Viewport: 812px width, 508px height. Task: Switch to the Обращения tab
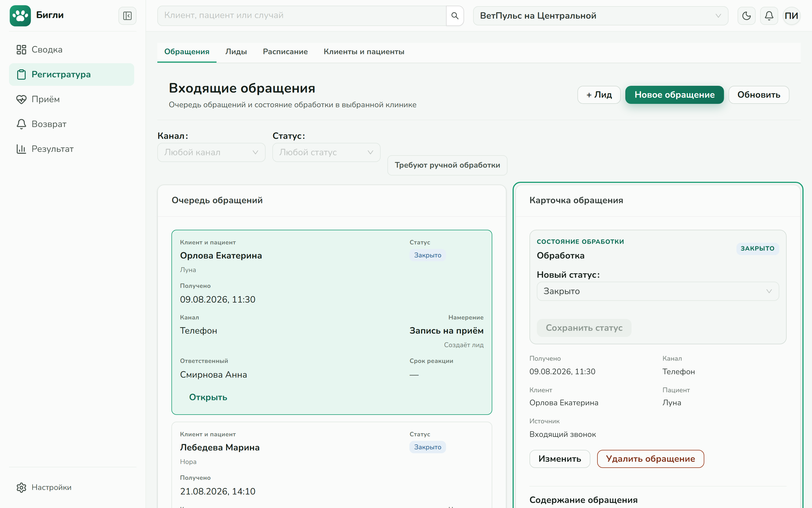tap(187, 52)
